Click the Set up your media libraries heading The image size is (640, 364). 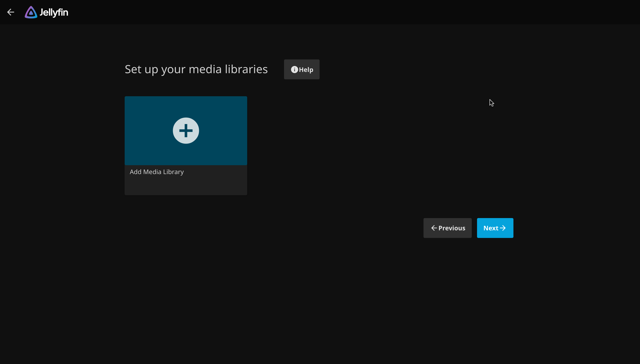click(196, 69)
